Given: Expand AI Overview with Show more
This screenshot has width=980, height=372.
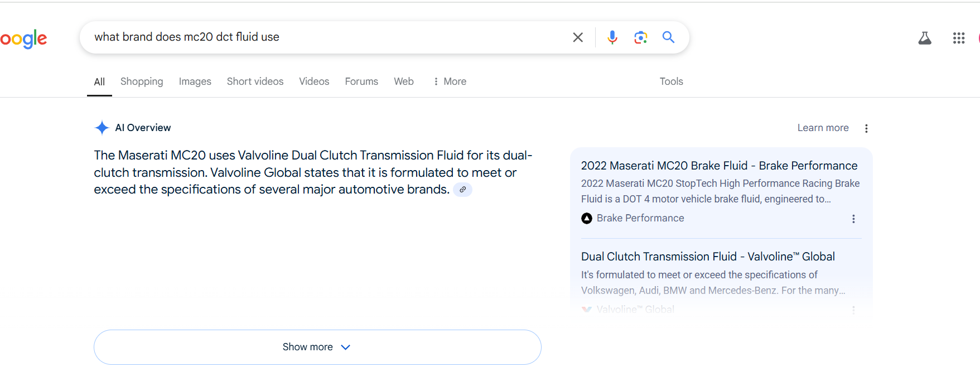Looking at the screenshot, I should (x=317, y=347).
